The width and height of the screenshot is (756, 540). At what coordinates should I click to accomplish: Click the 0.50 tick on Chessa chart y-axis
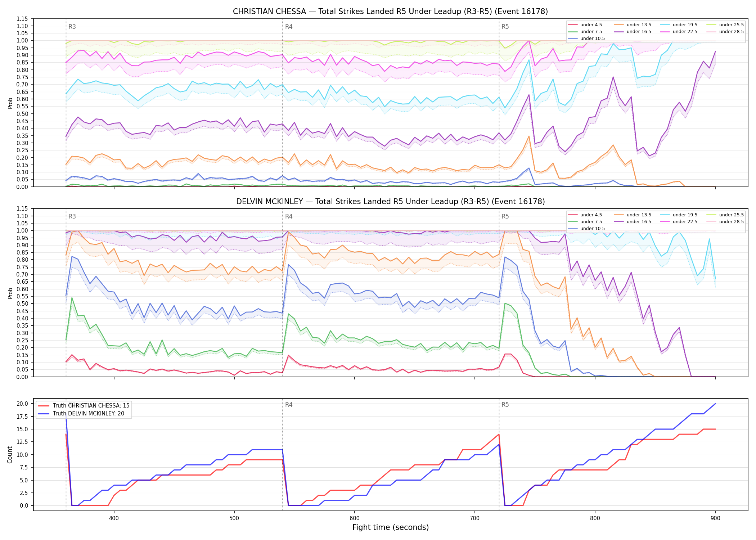(23, 114)
